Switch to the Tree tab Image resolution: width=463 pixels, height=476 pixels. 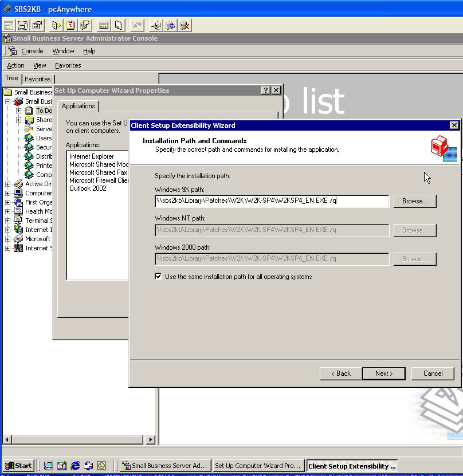click(12, 78)
